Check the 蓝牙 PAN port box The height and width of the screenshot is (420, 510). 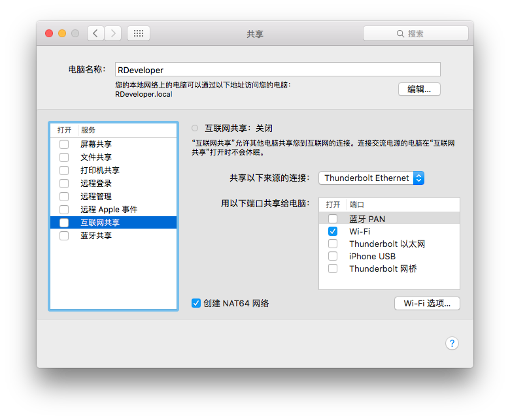(x=333, y=219)
